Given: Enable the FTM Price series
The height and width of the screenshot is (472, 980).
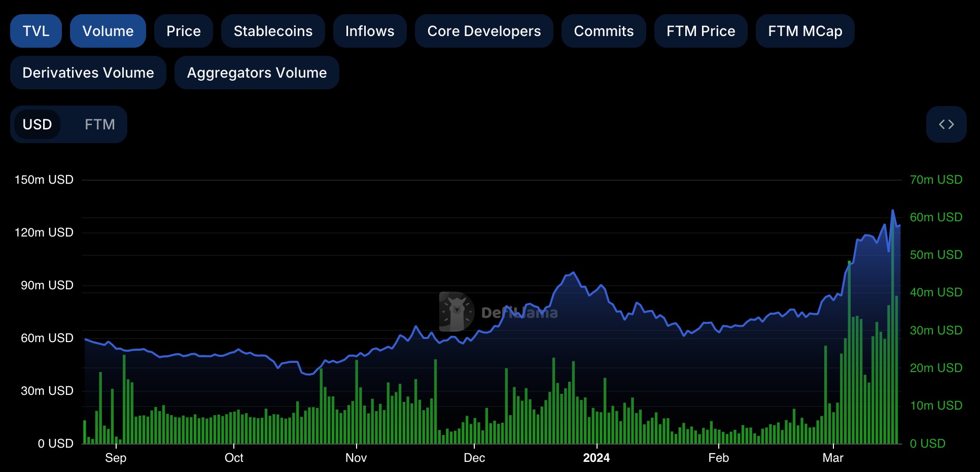Looking at the screenshot, I should click(x=701, y=31).
